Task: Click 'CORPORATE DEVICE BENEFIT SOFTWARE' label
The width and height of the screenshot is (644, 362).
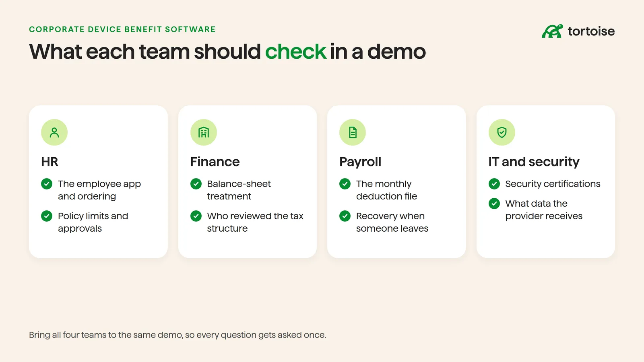Action: point(122,29)
